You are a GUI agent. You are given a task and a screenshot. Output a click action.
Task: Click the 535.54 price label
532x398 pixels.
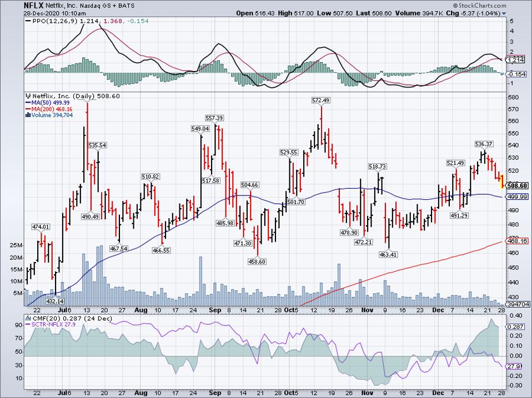[97, 145]
